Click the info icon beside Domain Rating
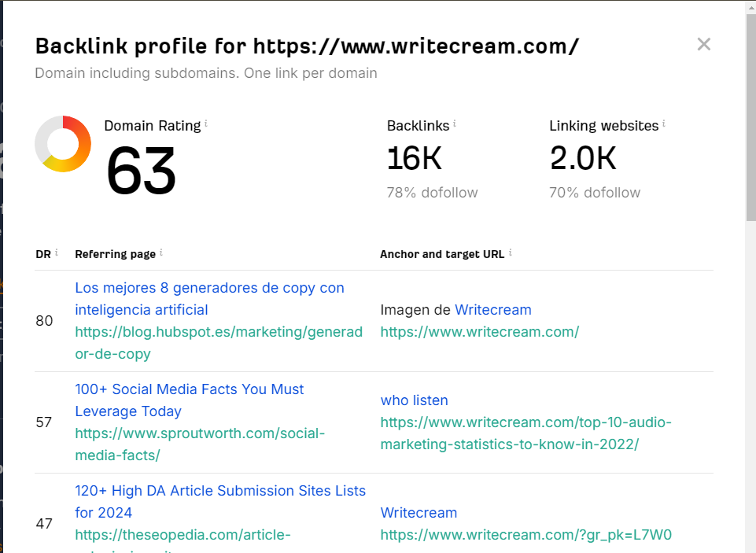This screenshot has height=553, width=756. coord(206,124)
